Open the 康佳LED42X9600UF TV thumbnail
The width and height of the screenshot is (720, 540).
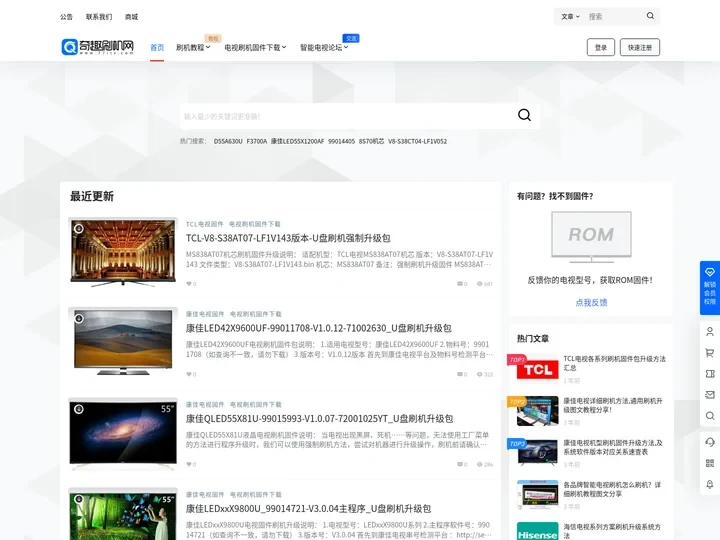coord(123,342)
